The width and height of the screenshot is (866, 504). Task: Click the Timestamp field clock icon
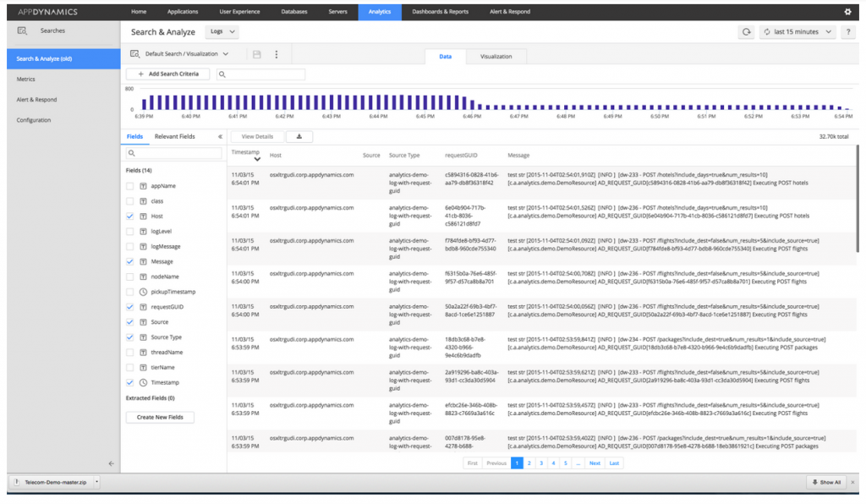tap(143, 382)
